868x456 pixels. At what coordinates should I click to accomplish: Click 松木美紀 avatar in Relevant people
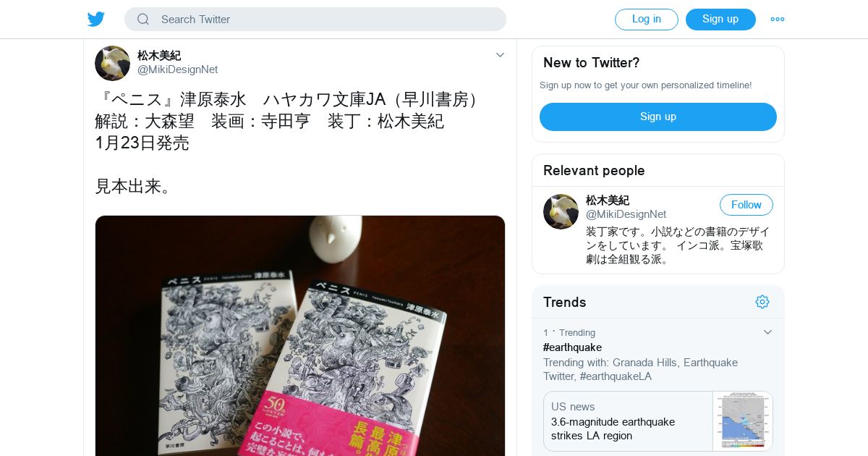pyautogui.click(x=561, y=211)
